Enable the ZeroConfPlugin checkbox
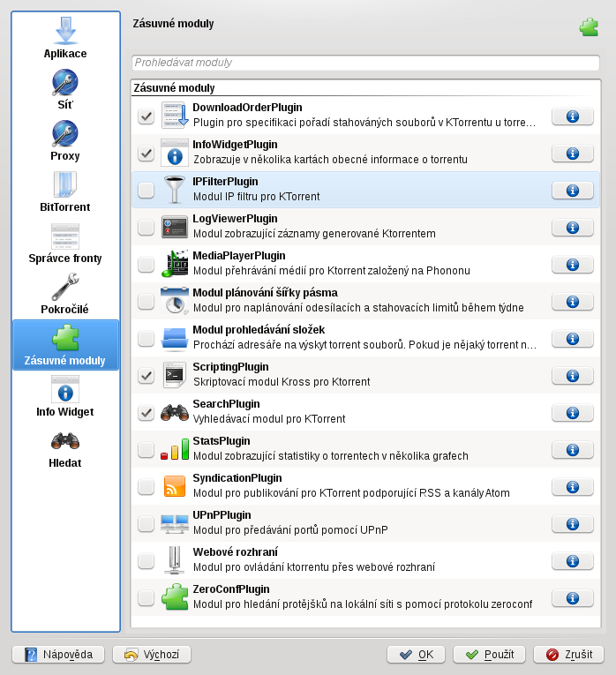This screenshot has width=616, height=675. [x=146, y=597]
